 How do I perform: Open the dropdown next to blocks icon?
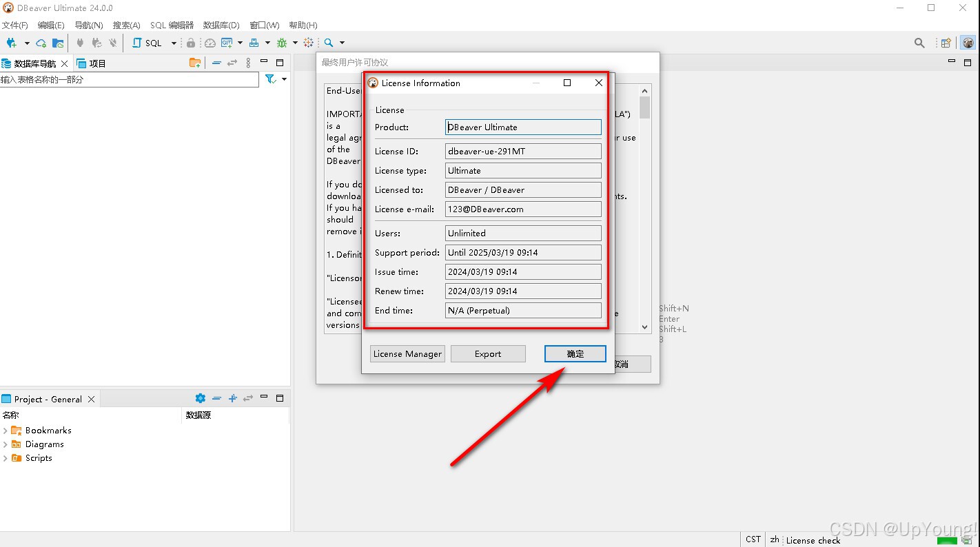pos(267,43)
